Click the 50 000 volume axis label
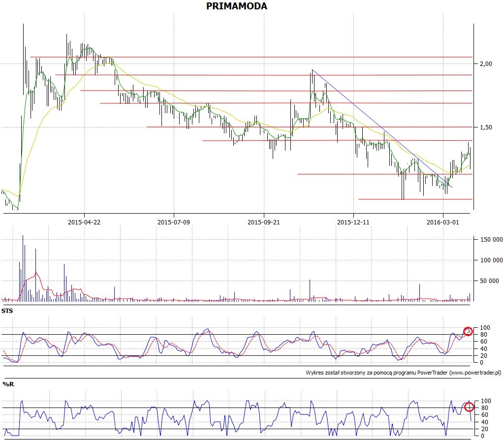The width and height of the screenshot is (504, 440). tap(489, 281)
